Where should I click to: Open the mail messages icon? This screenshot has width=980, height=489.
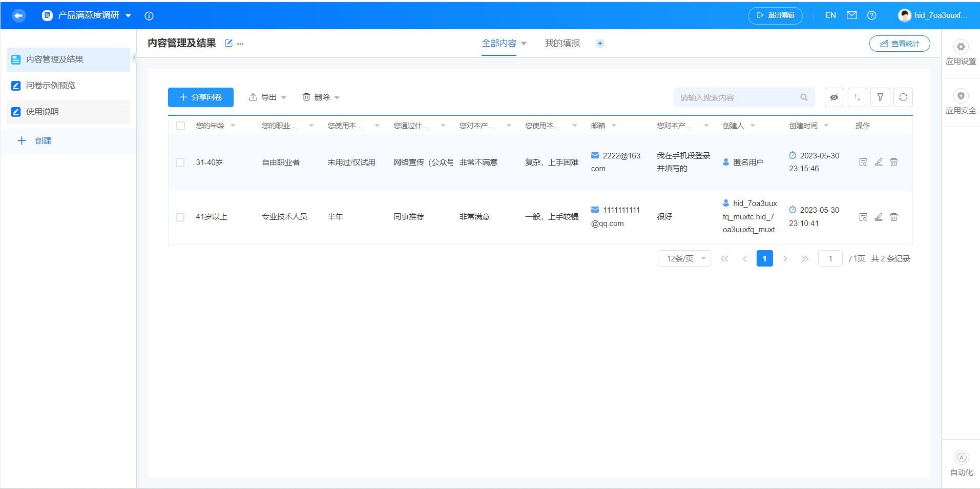point(852,15)
